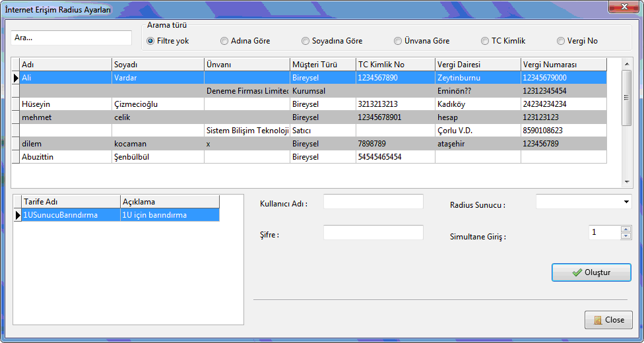Viewport: 644px width, 343px height.
Task: Open the Radius Sunucu dropdown
Action: coord(626,202)
